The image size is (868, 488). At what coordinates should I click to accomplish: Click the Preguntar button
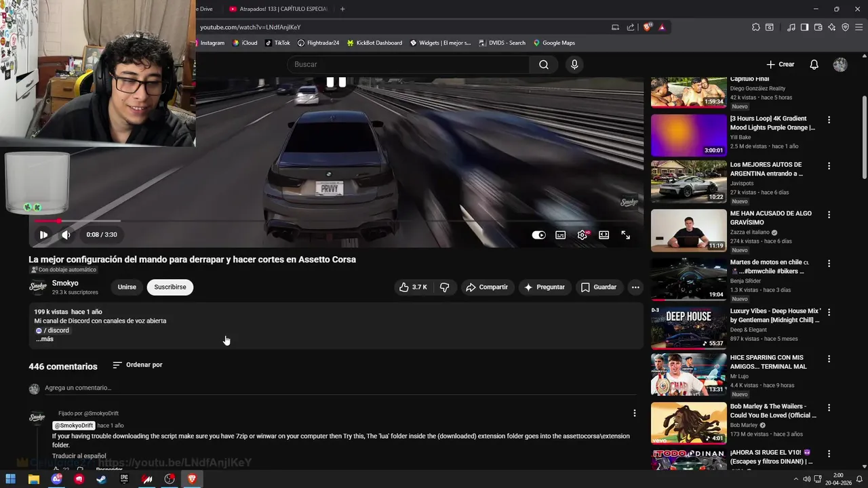click(x=544, y=287)
